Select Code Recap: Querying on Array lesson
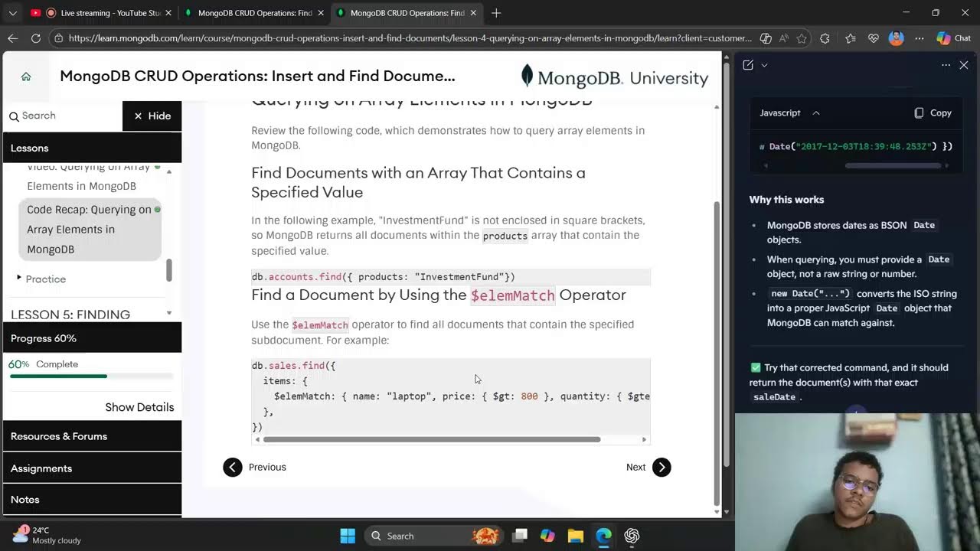 (90, 230)
